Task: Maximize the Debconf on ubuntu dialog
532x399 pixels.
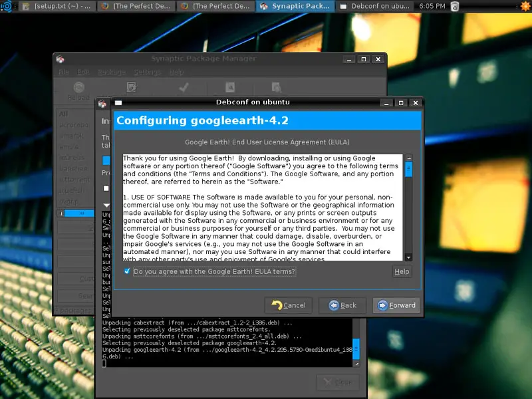Action: click(401, 103)
